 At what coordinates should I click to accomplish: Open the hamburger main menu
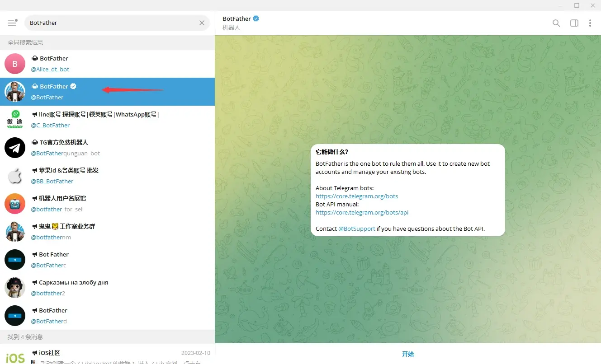13,23
